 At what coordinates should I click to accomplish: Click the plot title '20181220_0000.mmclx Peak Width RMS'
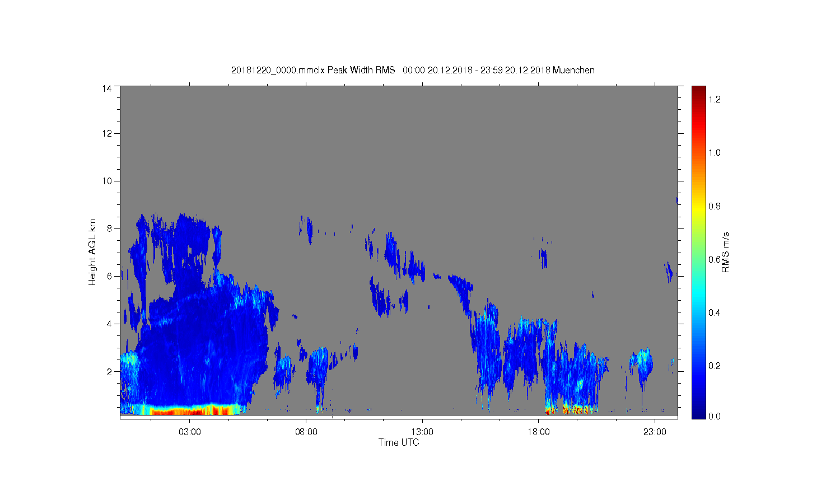(313, 71)
